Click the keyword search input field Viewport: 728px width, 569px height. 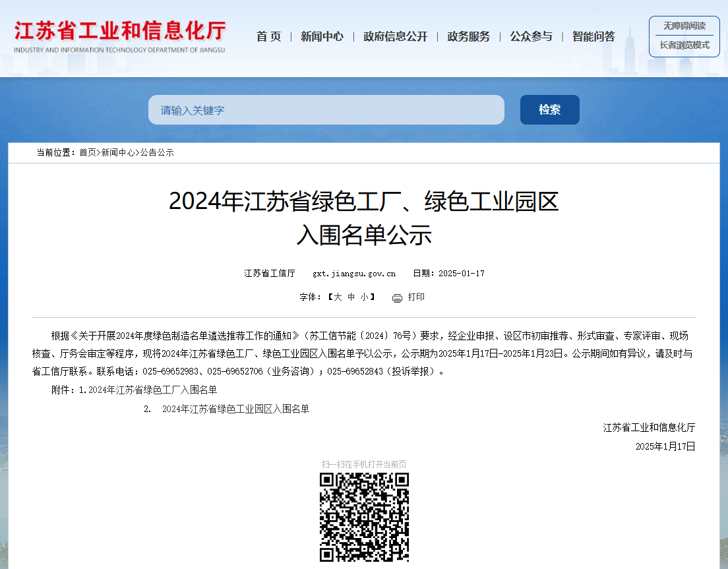coord(326,110)
